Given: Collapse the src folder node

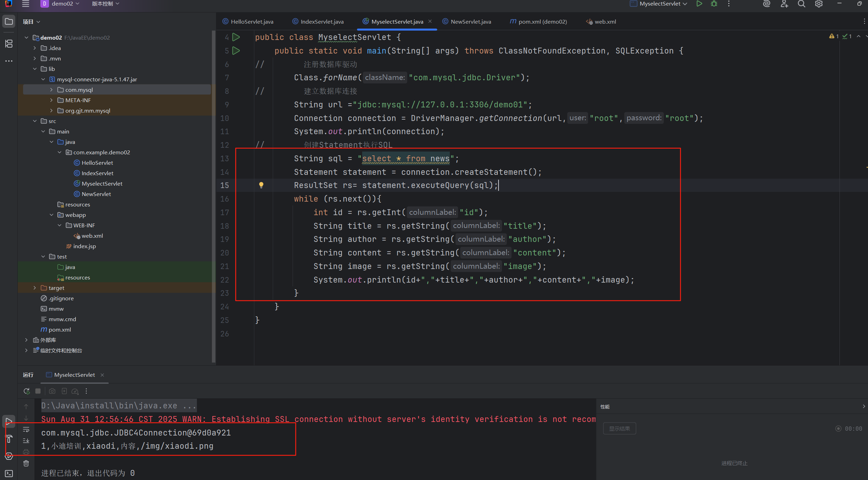Looking at the screenshot, I should [35, 121].
